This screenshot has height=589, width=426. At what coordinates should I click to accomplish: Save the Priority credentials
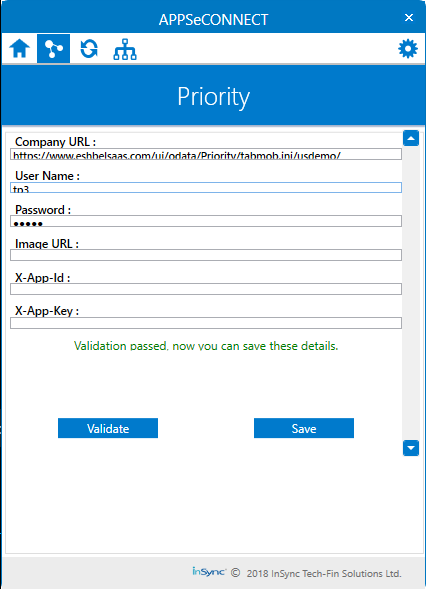304,428
